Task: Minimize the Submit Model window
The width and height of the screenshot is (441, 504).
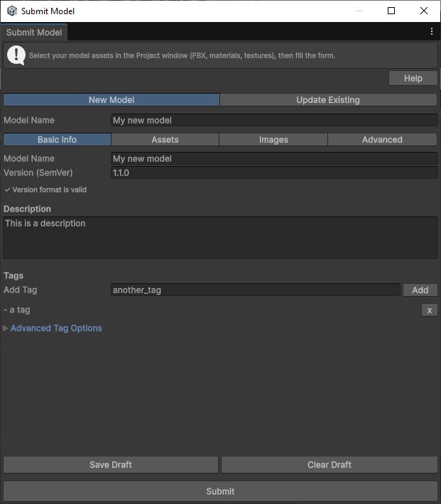Action: pos(359,11)
